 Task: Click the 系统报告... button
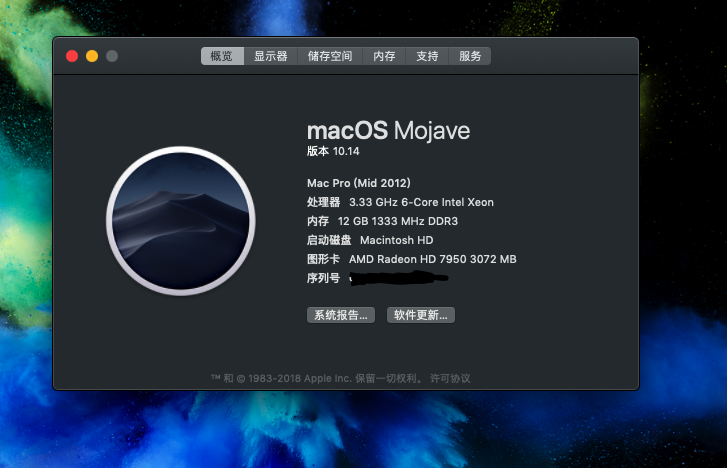[341, 315]
